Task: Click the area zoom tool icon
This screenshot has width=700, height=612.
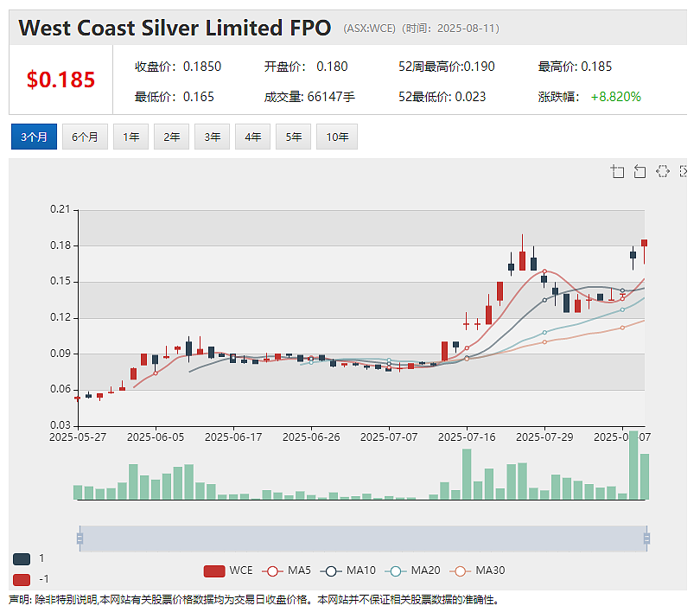Action: coord(617,171)
